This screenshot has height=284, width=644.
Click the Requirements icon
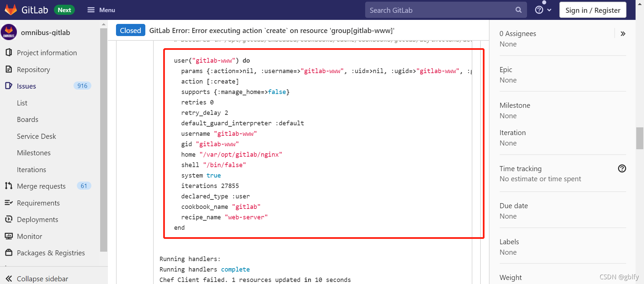tap(9, 203)
